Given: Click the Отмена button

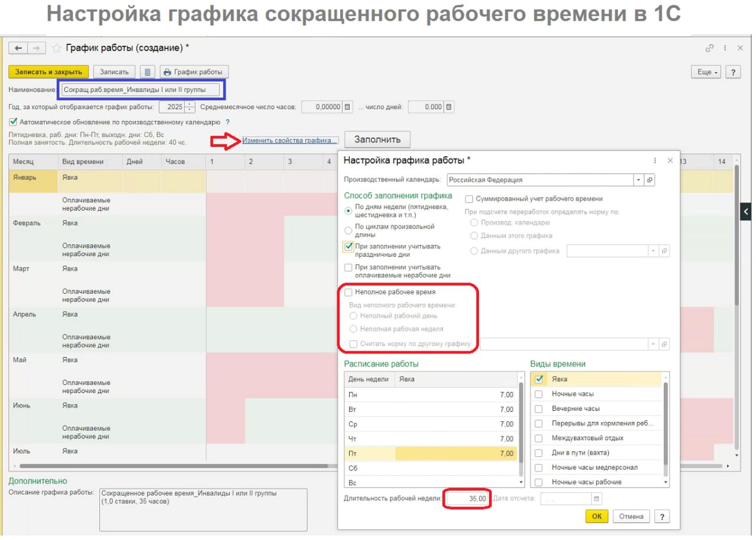Looking at the screenshot, I should [631, 516].
